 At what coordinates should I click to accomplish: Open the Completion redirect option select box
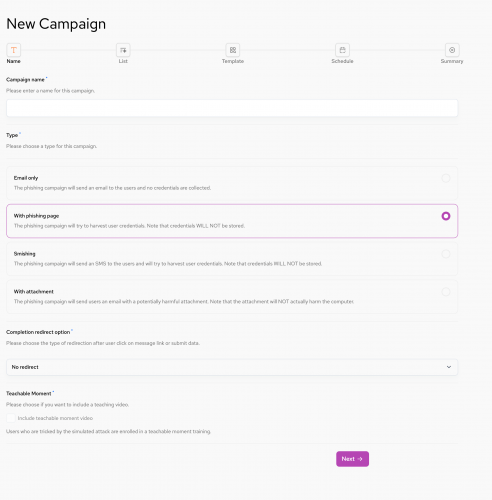click(x=232, y=367)
